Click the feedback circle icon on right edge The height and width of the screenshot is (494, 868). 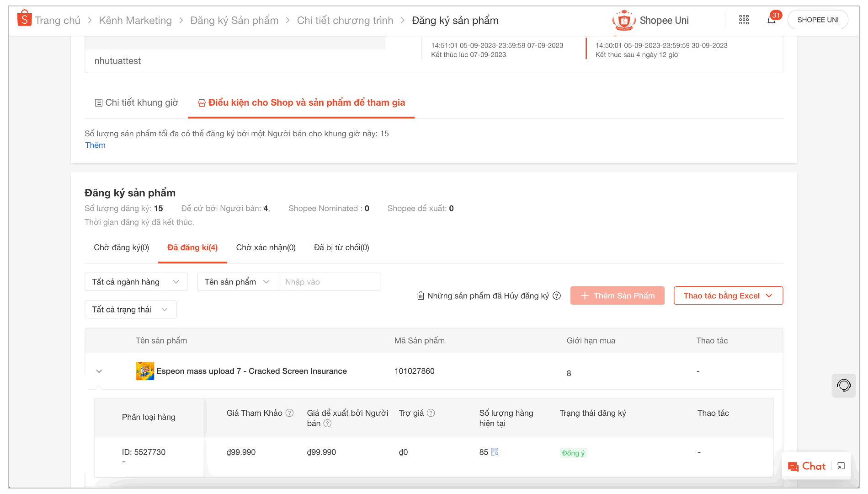pyautogui.click(x=843, y=386)
